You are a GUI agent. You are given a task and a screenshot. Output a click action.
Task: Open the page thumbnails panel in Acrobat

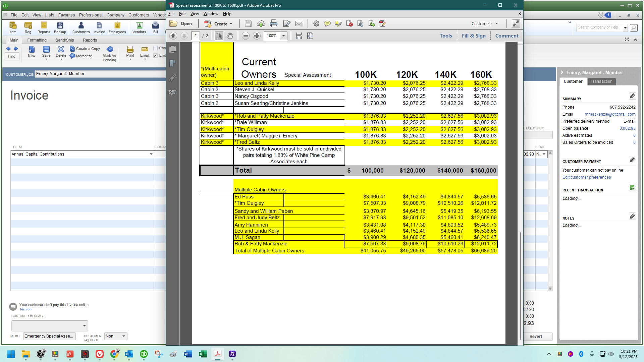[x=173, y=49]
